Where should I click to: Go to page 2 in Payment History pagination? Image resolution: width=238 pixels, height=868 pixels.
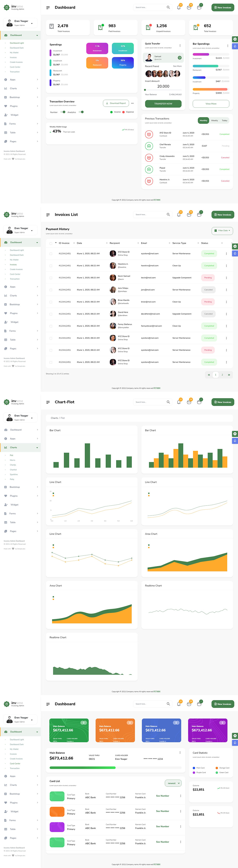[x=222, y=375]
